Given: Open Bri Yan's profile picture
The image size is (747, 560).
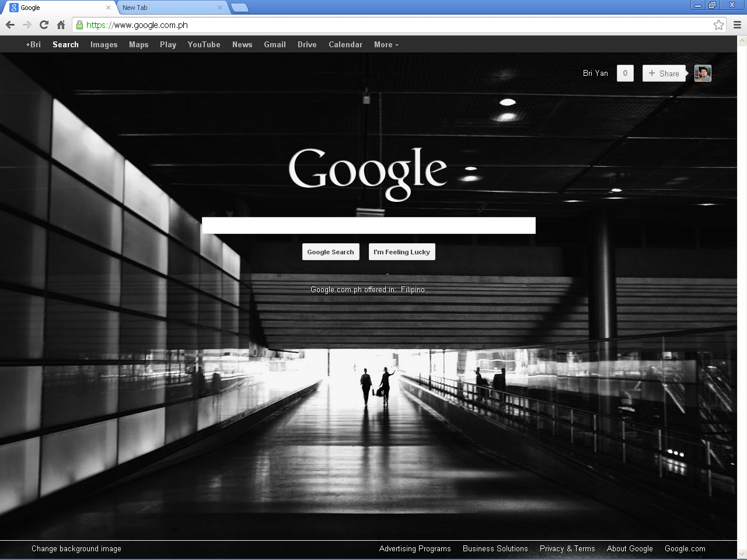Looking at the screenshot, I should click(703, 73).
